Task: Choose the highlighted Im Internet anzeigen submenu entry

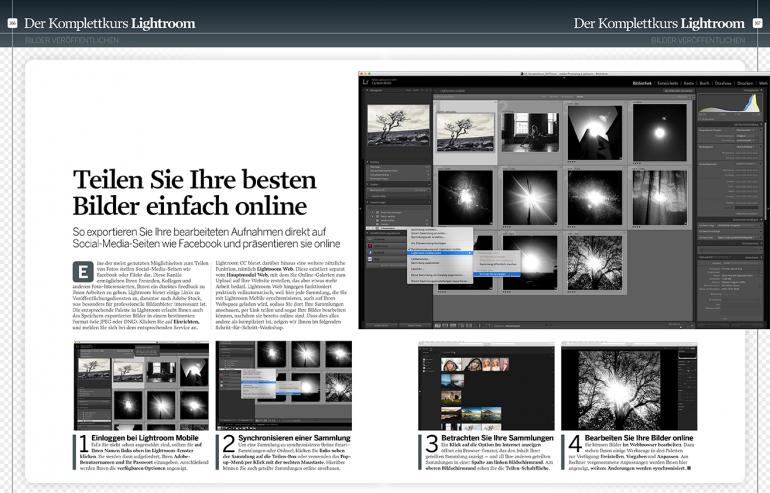Action: [x=496, y=274]
